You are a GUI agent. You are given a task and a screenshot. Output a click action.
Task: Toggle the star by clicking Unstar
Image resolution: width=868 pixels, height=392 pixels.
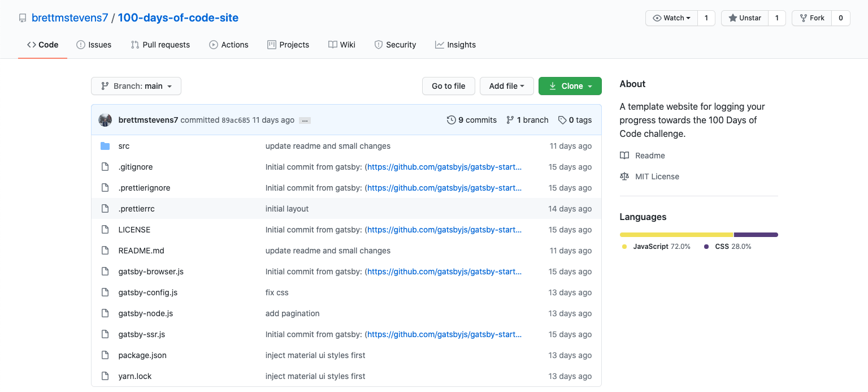pyautogui.click(x=745, y=18)
